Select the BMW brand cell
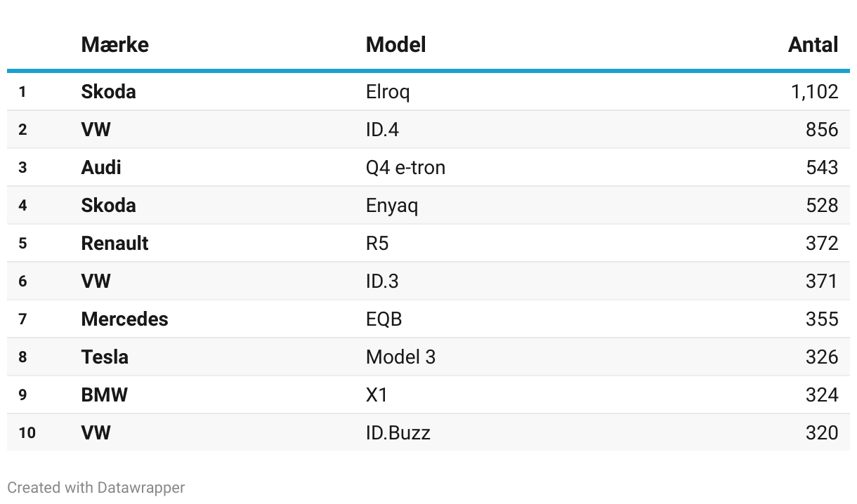Screen dimensions: 857x504 (104, 395)
